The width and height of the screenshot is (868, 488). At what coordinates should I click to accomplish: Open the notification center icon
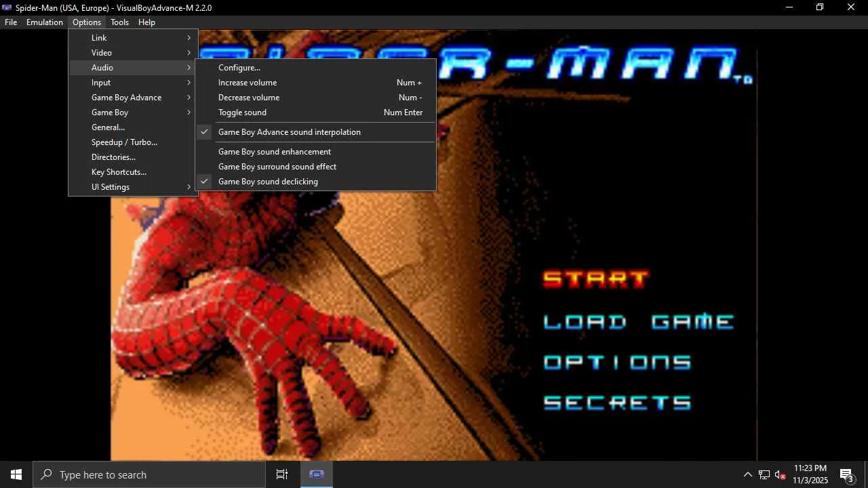(x=846, y=474)
